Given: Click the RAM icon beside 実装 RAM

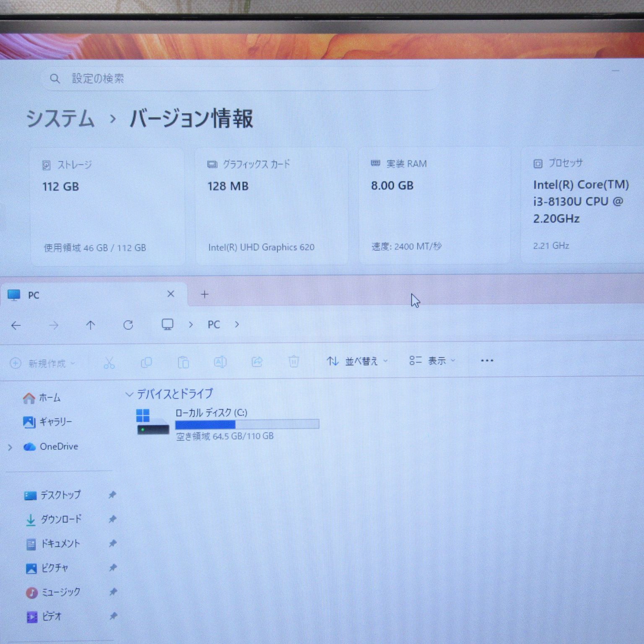Looking at the screenshot, I should tap(376, 164).
